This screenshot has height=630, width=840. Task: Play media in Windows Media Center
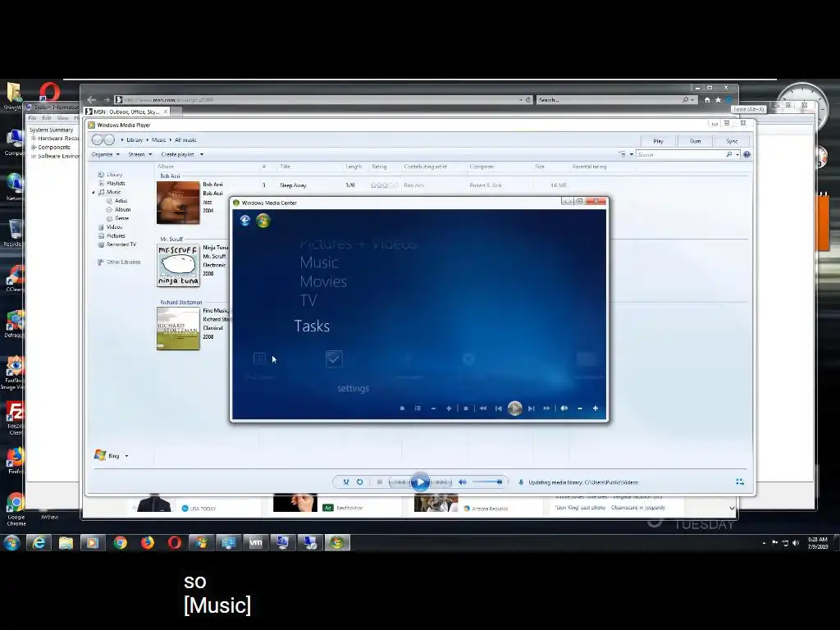(515, 409)
